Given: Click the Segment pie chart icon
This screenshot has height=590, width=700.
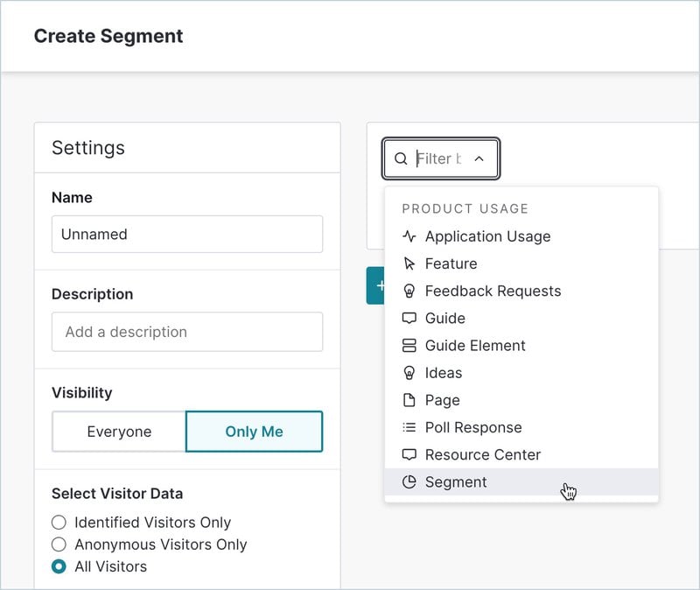Looking at the screenshot, I should click(409, 482).
